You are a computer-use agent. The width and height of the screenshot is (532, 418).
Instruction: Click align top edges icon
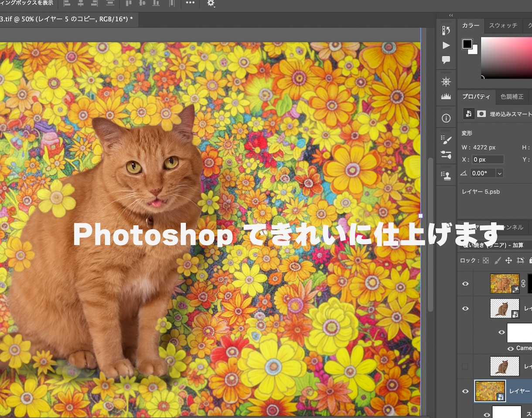[x=128, y=3]
